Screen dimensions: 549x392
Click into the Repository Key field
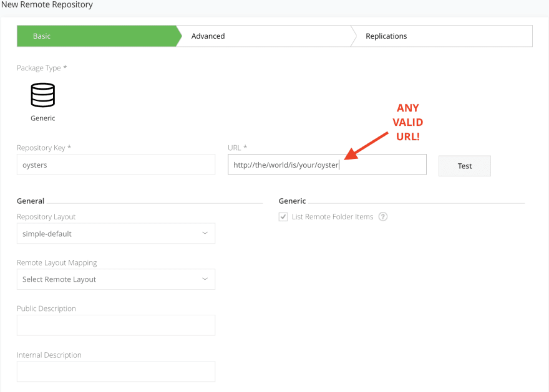(115, 165)
